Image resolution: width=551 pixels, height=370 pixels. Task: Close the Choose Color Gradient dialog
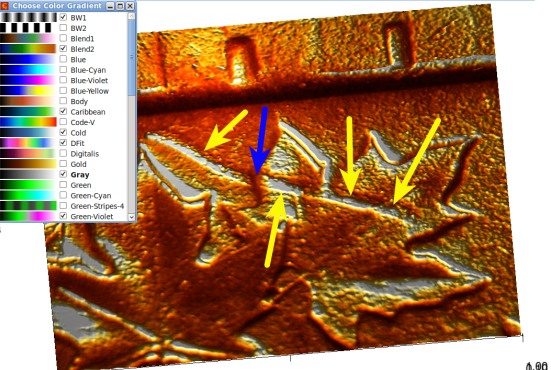[x=130, y=6]
